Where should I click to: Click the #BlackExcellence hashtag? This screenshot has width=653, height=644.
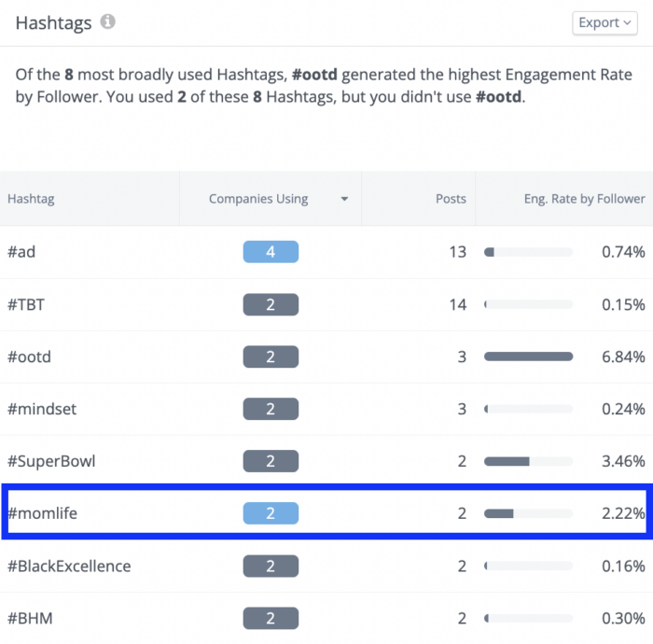click(69, 566)
